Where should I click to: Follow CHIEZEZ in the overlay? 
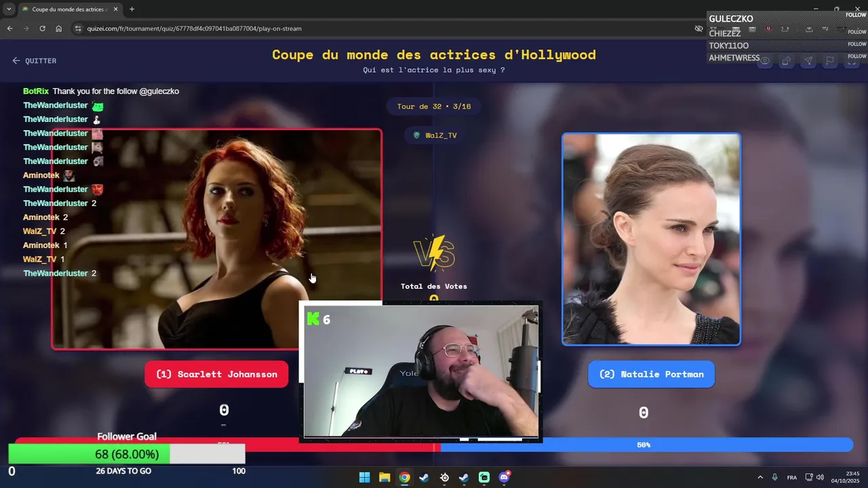(x=857, y=32)
